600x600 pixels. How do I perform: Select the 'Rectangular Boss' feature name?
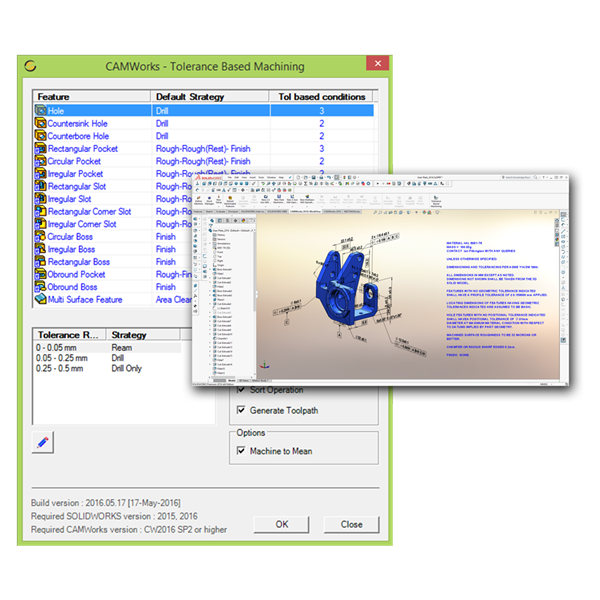point(79,262)
